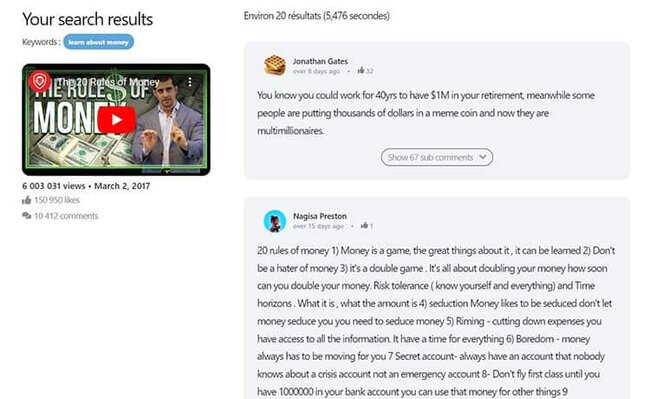650x399 pixels.
Task: Click '10 412 comments' count text
Action: (x=66, y=216)
